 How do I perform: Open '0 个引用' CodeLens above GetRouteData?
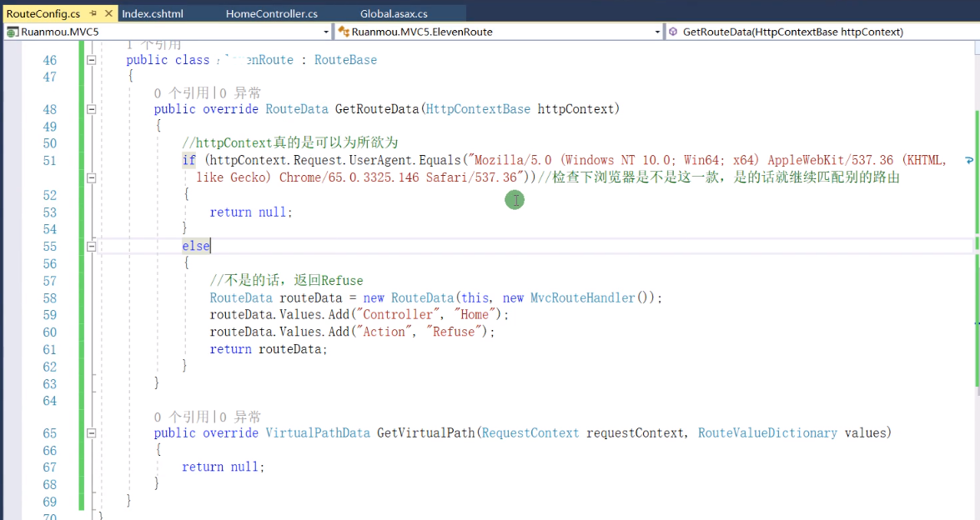coord(182,93)
